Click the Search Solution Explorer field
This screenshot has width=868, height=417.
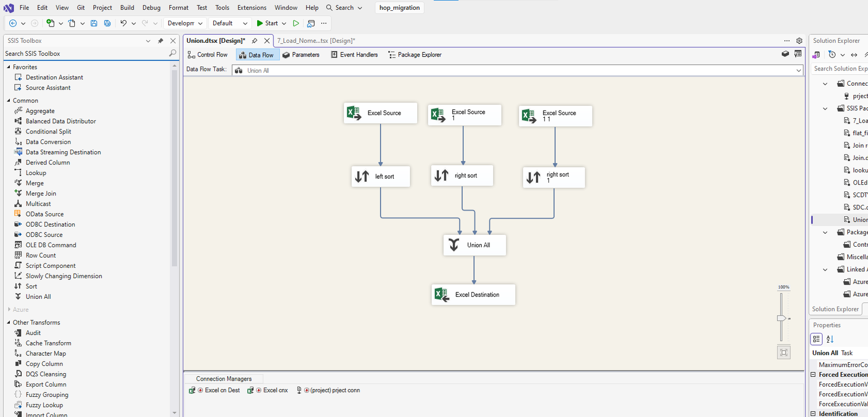pyautogui.click(x=839, y=68)
